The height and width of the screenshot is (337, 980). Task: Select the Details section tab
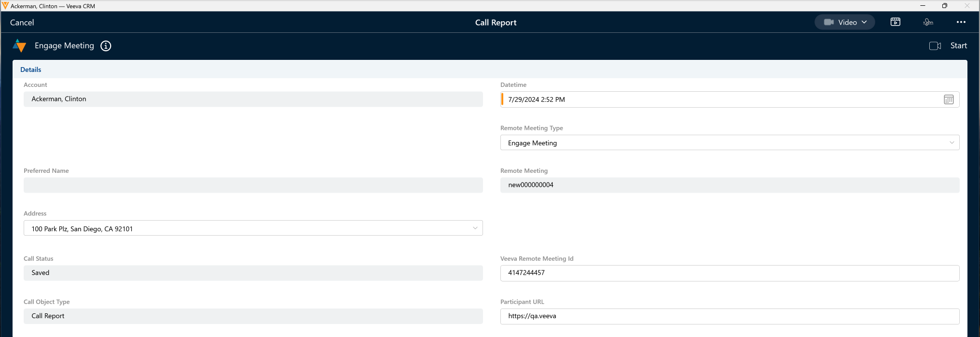point(31,70)
